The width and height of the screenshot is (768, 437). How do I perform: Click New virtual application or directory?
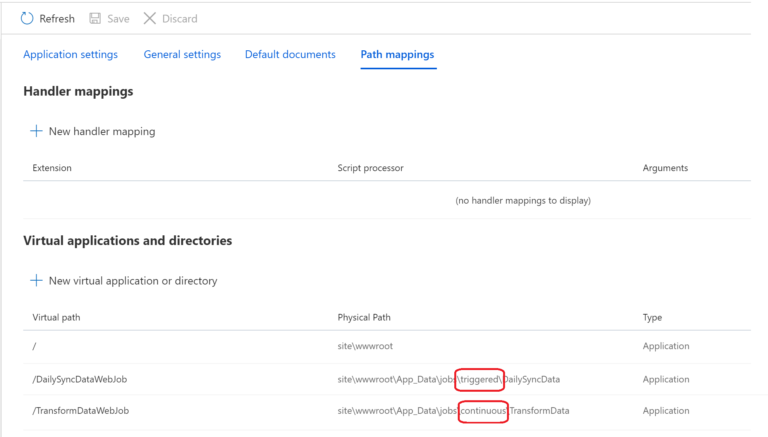point(133,281)
